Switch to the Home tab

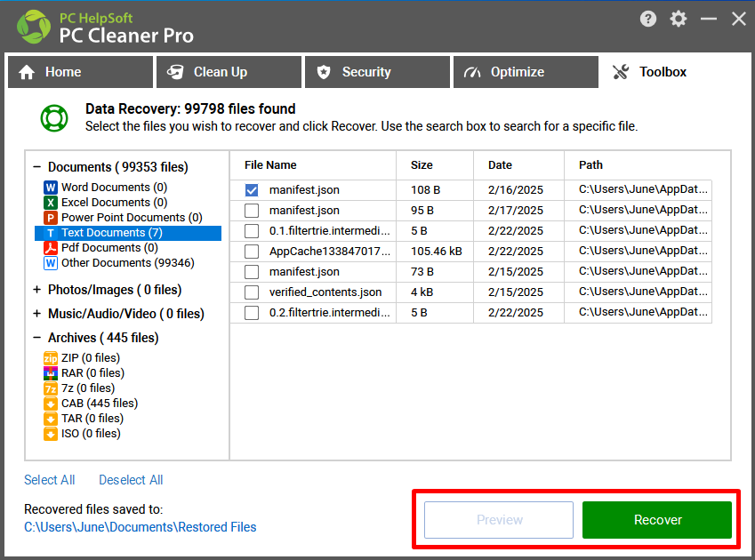(x=80, y=72)
